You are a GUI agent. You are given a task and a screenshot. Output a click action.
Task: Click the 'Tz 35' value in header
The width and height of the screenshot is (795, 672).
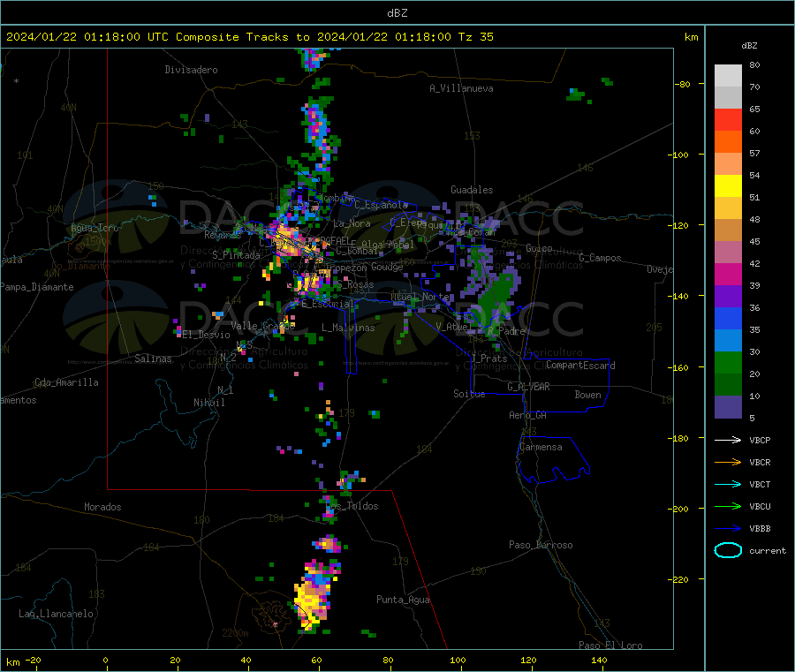[x=475, y=37]
